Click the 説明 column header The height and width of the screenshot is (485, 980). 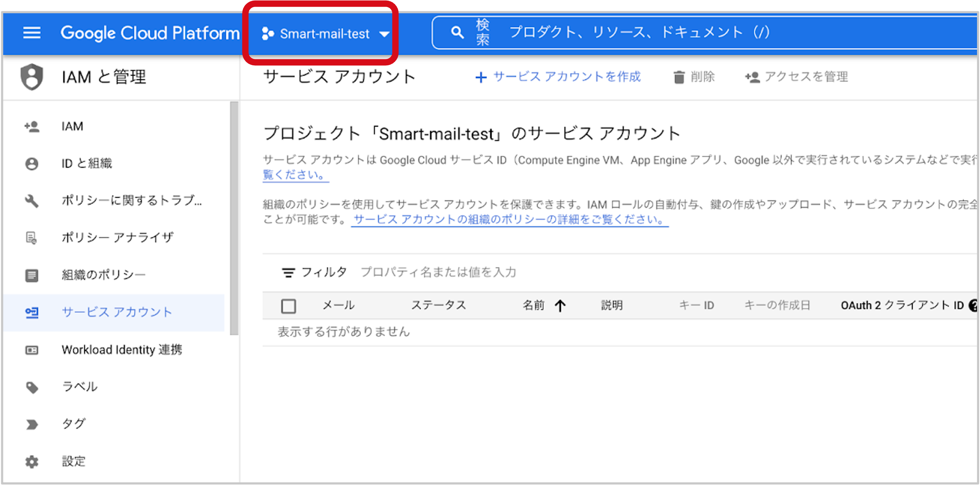click(612, 305)
